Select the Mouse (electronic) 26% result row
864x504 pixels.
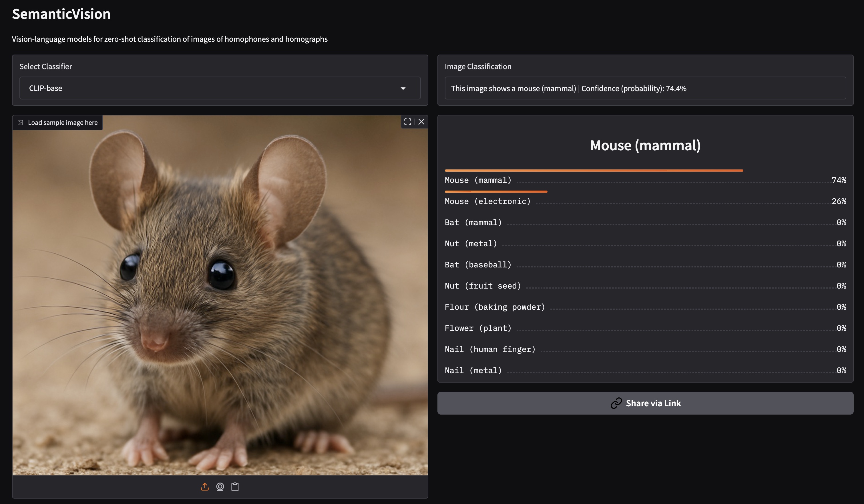[645, 201]
